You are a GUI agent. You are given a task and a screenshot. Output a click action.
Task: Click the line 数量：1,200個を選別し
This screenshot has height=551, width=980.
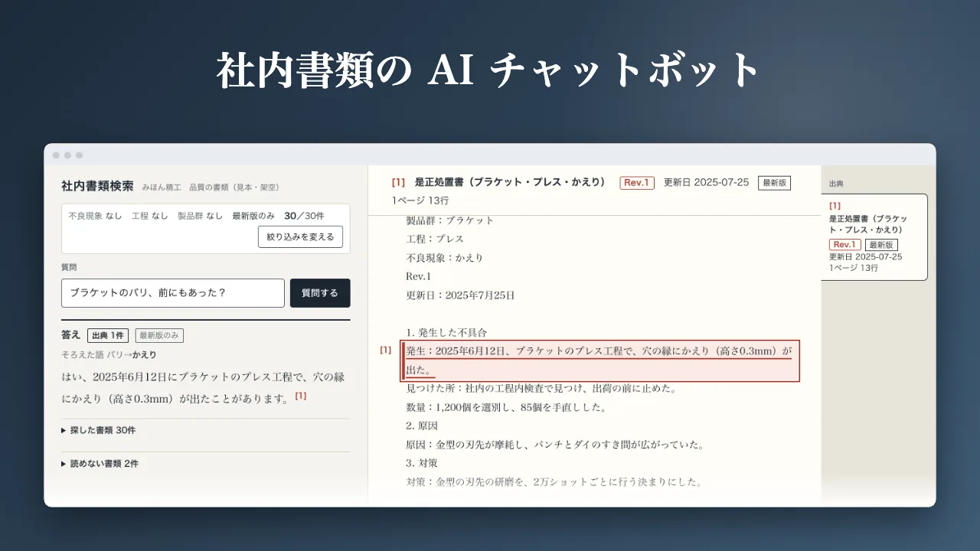pos(506,408)
